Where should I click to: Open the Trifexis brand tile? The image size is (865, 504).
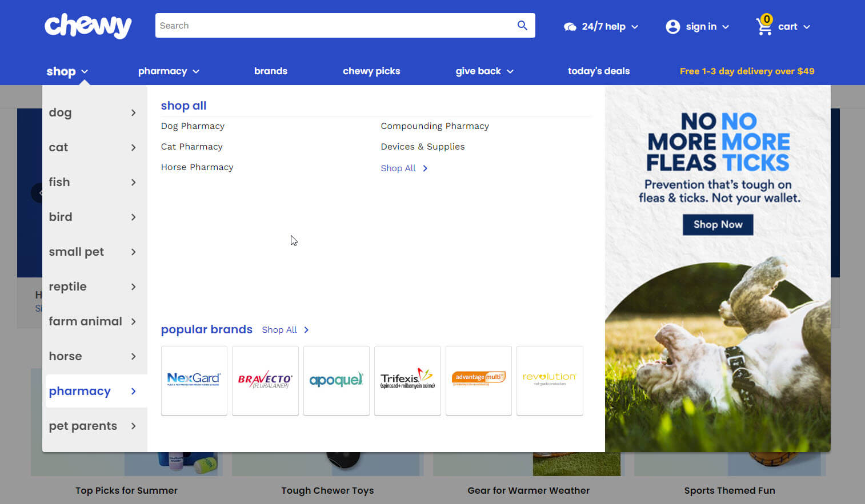(407, 381)
